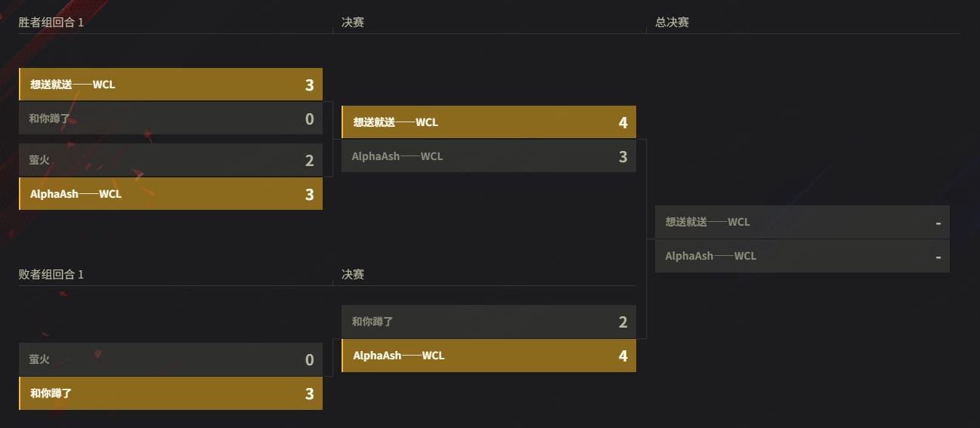The width and height of the screenshot is (980, 428).
Task: Click 和你蹲了 losing entry in winners round 1
Action: [171, 119]
